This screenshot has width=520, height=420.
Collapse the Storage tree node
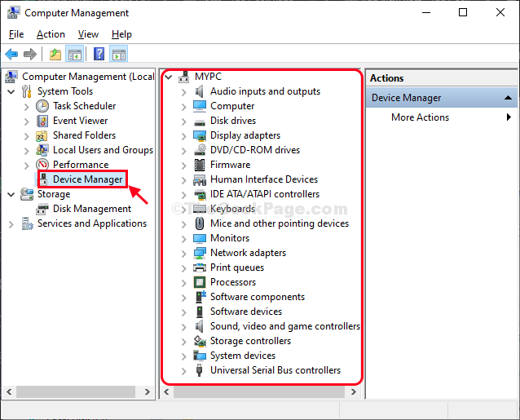[11, 194]
